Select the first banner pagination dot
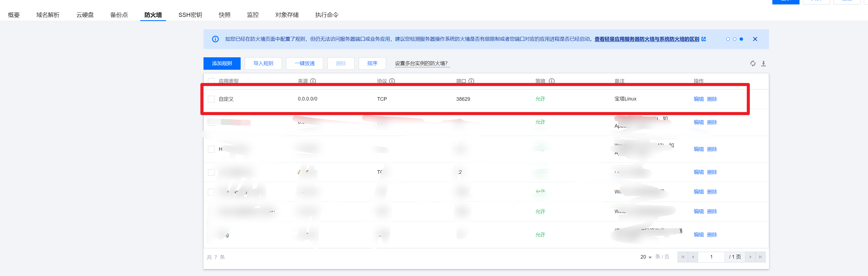Viewport: 868px width, 276px height. coord(728,39)
